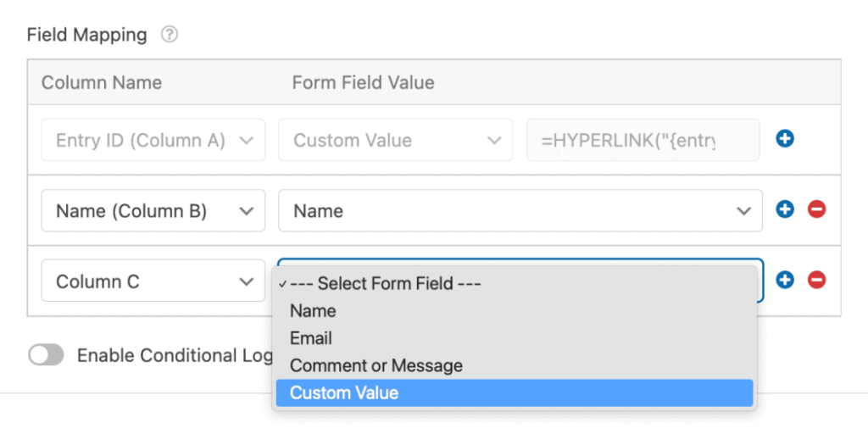Screen dimensions: 868x434
Task: Open the Custom Value dropdown in first row
Action: click(x=396, y=140)
